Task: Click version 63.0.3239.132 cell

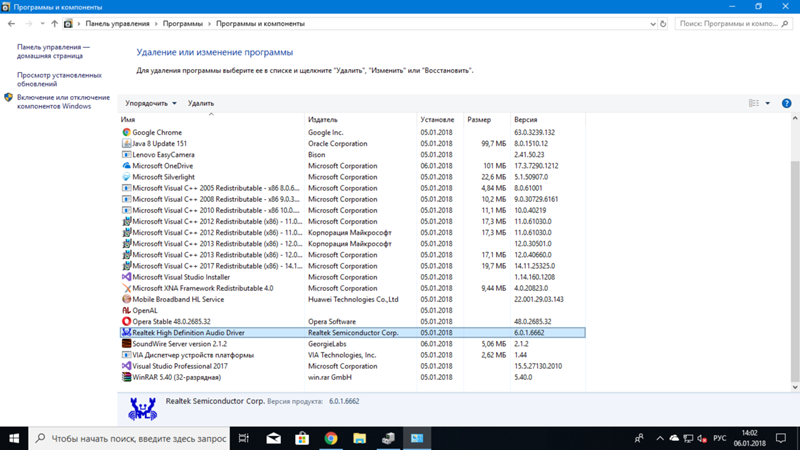Action: [534, 132]
